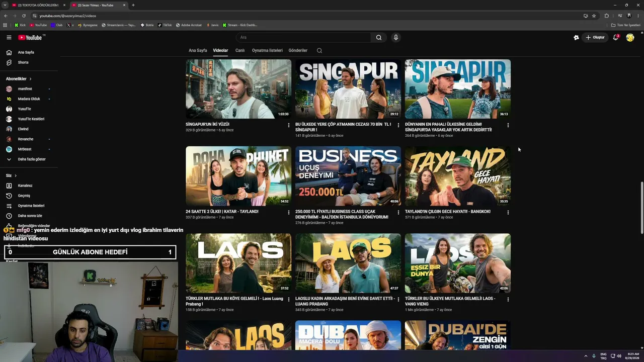The width and height of the screenshot is (644, 362).
Task: Open the TikTok bookmark
Action: 165,25
